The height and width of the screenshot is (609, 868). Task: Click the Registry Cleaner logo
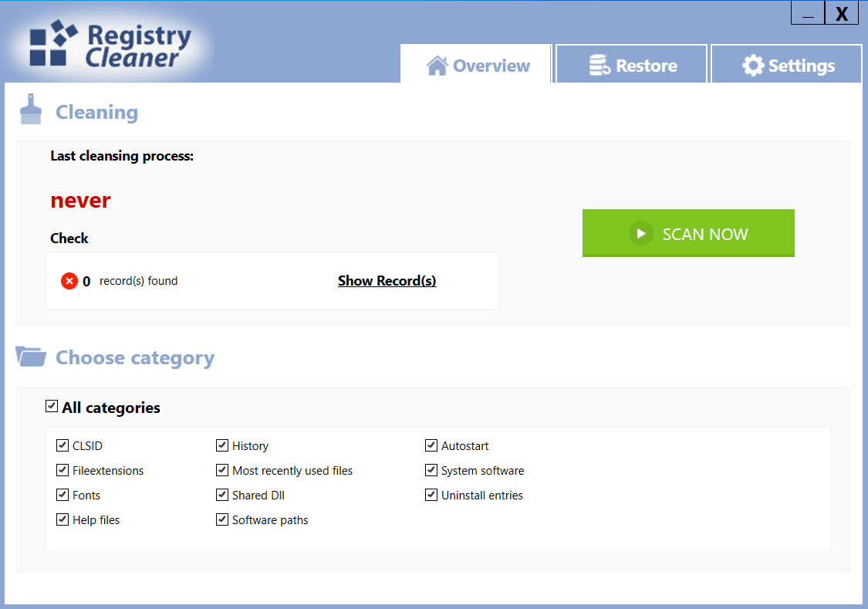click(110, 46)
